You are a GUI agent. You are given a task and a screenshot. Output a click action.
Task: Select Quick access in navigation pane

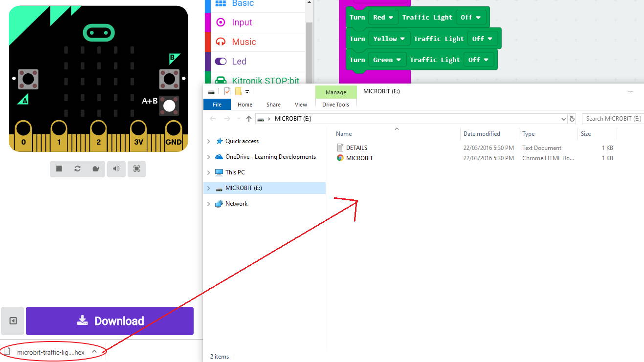point(242,141)
